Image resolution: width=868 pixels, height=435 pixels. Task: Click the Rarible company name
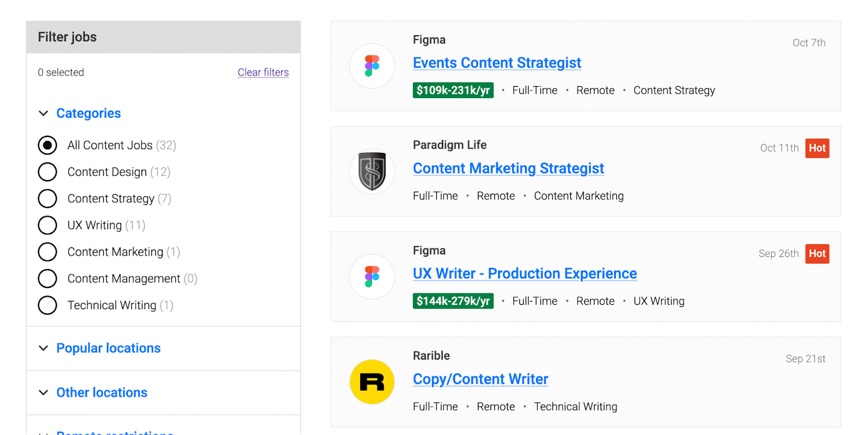tap(431, 356)
